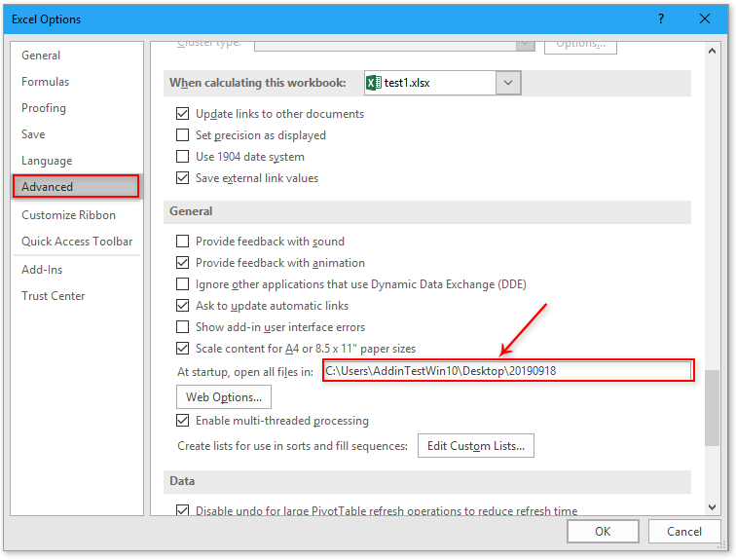Viewport: 736px width, 560px height.
Task: Open the Formulas category
Action: coord(45,82)
